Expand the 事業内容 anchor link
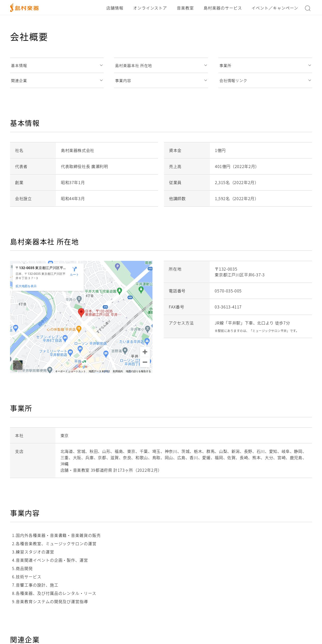This screenshot has width=322, height=644. (x=161, y=80)
